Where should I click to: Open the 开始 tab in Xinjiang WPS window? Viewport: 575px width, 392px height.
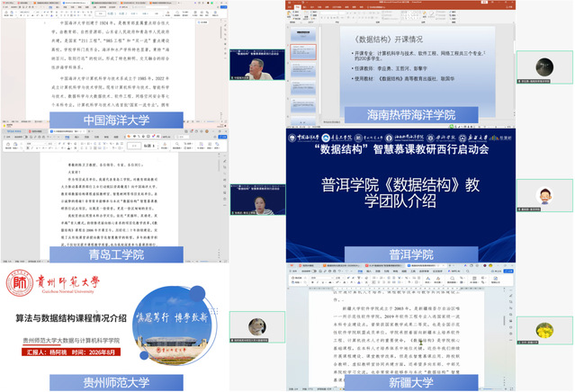pyautogui.click(x=360, y=272)
